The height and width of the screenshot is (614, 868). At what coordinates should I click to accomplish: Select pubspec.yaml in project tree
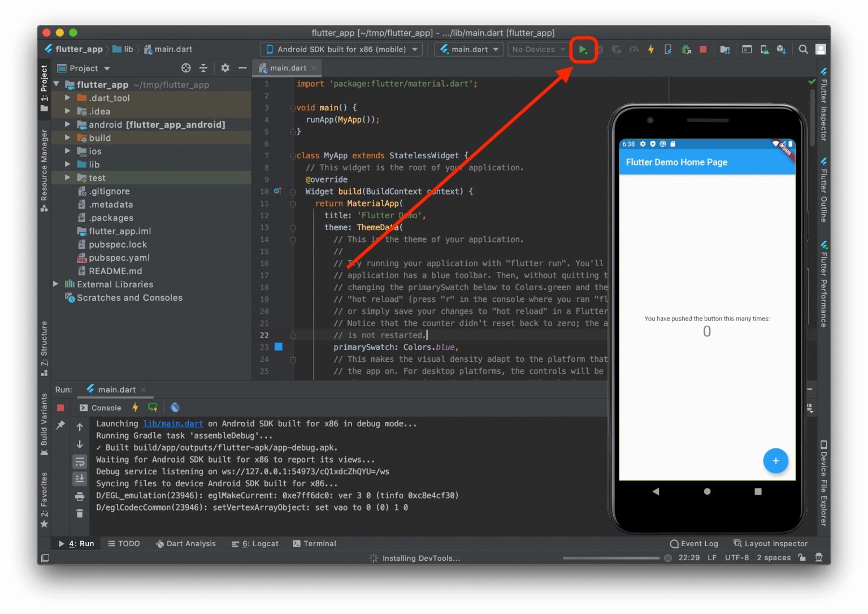pyautogui.click(x=119, y=258)
